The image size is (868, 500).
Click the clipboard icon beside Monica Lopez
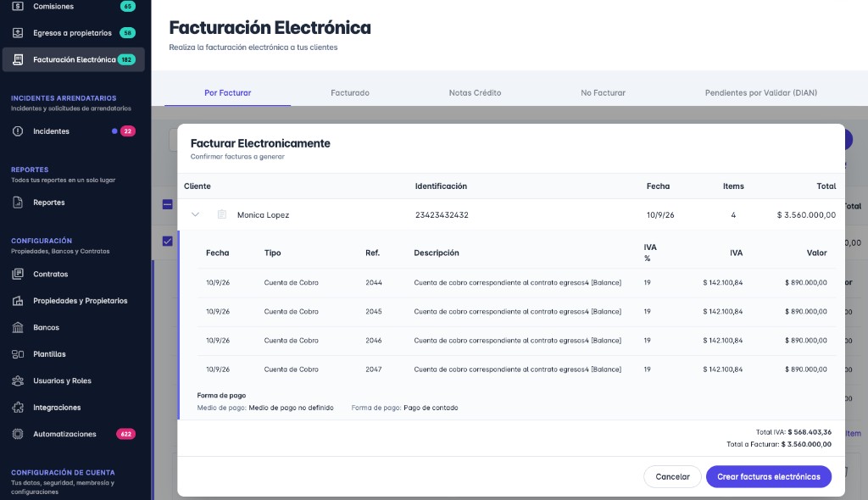222,214
